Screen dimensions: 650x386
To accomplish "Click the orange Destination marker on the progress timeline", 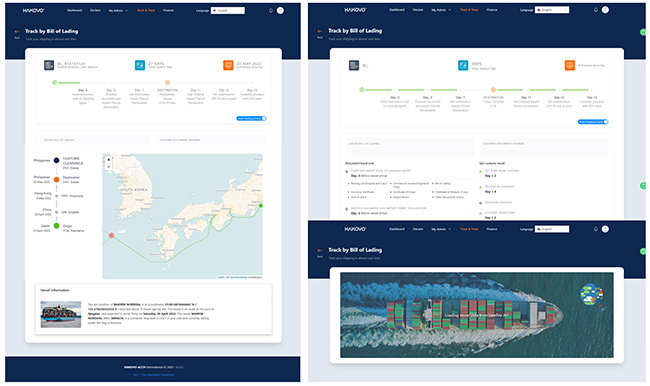I will (167, 83).
